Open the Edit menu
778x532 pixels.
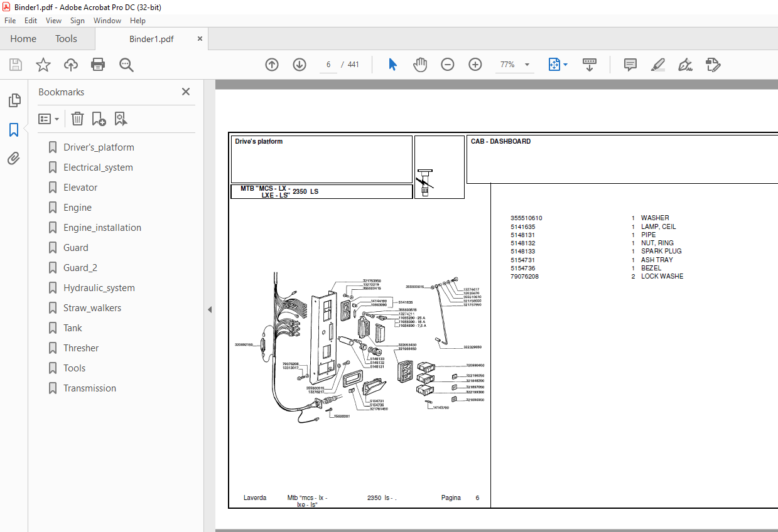point(31,21)
